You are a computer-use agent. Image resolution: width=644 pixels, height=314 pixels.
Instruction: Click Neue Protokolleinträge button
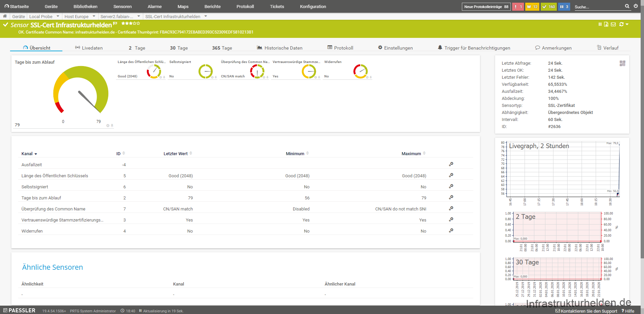point(486,7)
